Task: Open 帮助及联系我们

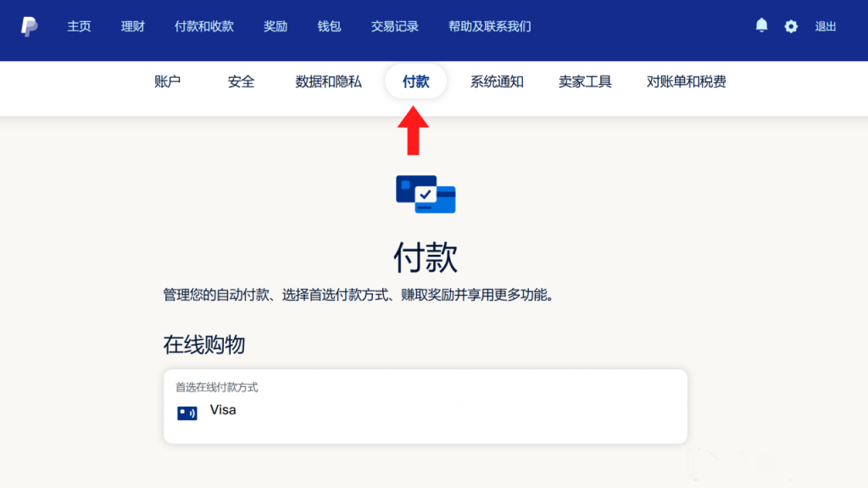Action: (490, 26)
